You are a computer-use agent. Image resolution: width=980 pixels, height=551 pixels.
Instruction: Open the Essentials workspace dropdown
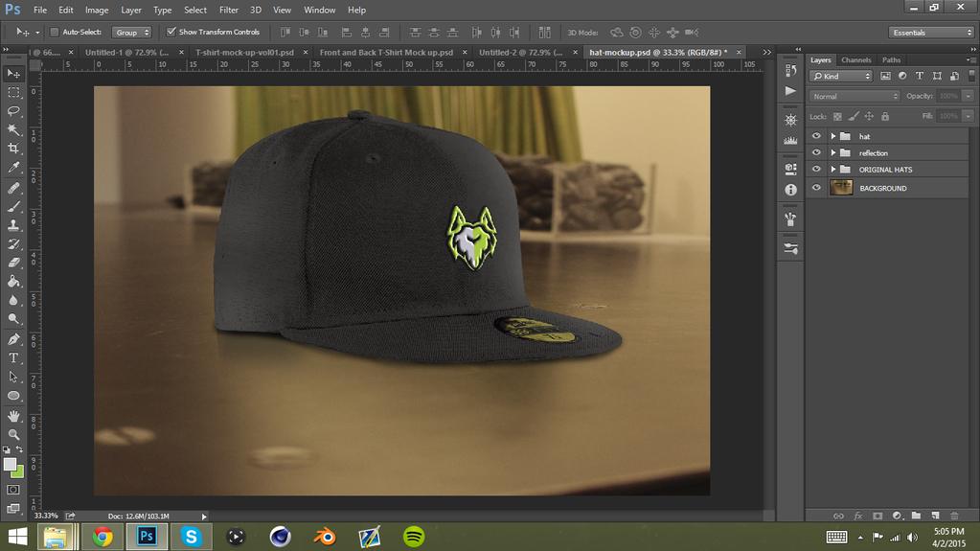930,33
